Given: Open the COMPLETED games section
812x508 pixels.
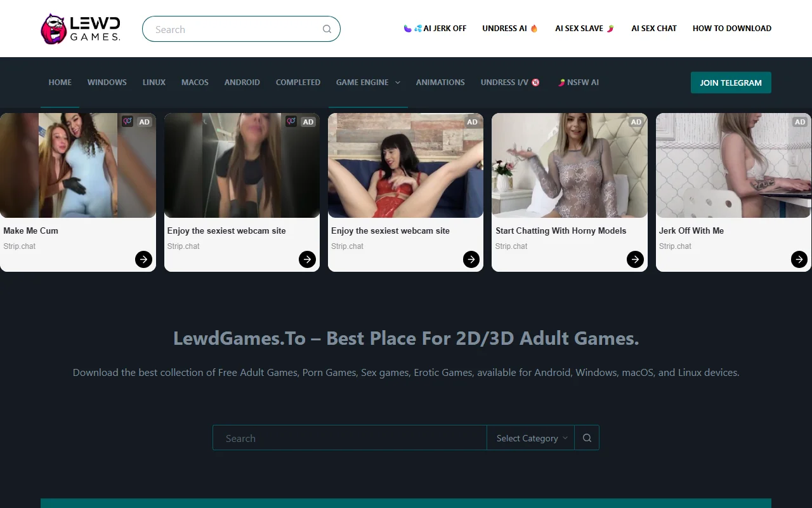Looking at the screenshot, I should coord(298,82).
